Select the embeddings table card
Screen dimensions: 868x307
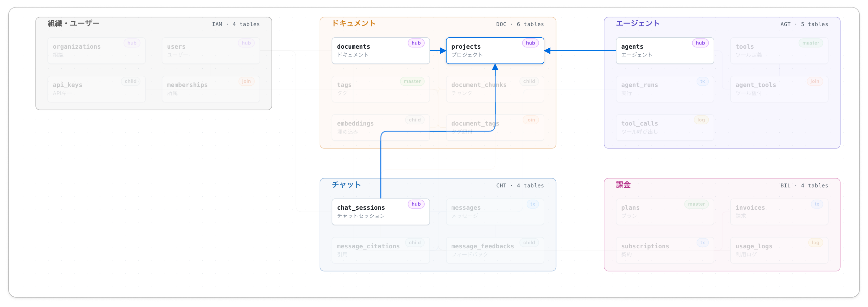(381, 127)
